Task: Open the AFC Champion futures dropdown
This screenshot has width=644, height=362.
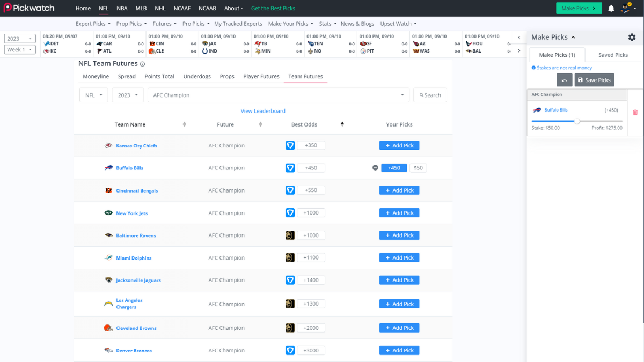Action: click(279, 95)
